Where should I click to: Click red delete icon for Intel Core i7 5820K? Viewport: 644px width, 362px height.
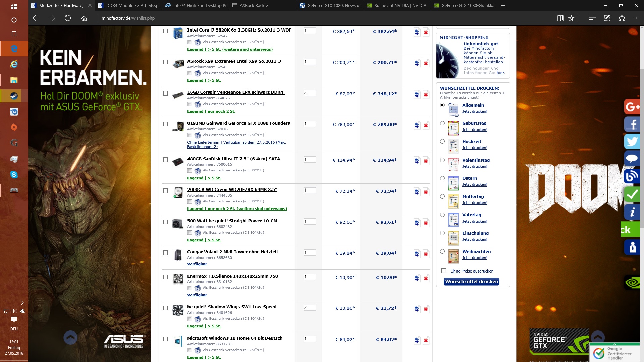(x=426, y=32)
